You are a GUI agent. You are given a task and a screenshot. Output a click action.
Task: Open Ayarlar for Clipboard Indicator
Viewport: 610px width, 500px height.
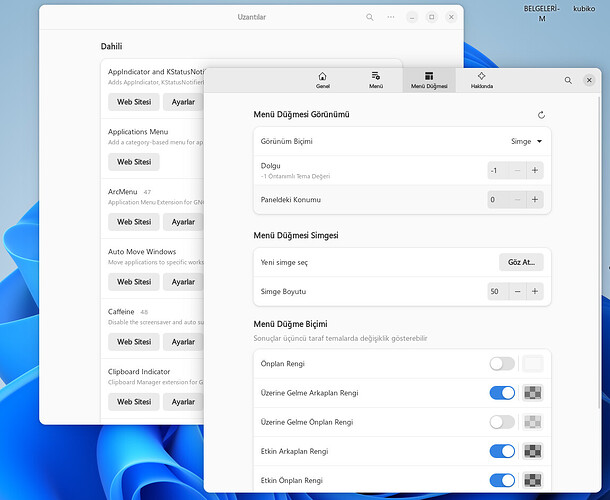pyautogui.click(x=183, y=402)
